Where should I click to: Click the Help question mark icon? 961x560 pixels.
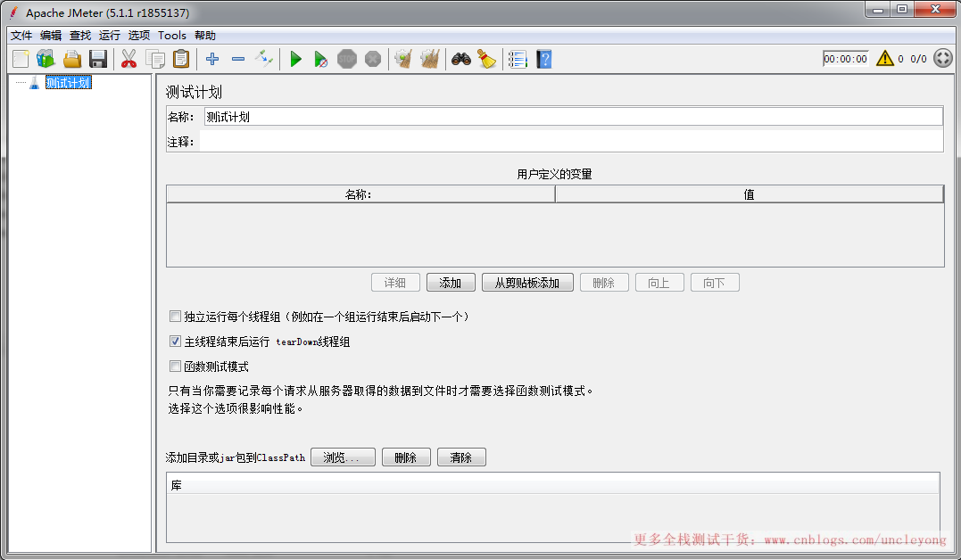pos(544,59)
